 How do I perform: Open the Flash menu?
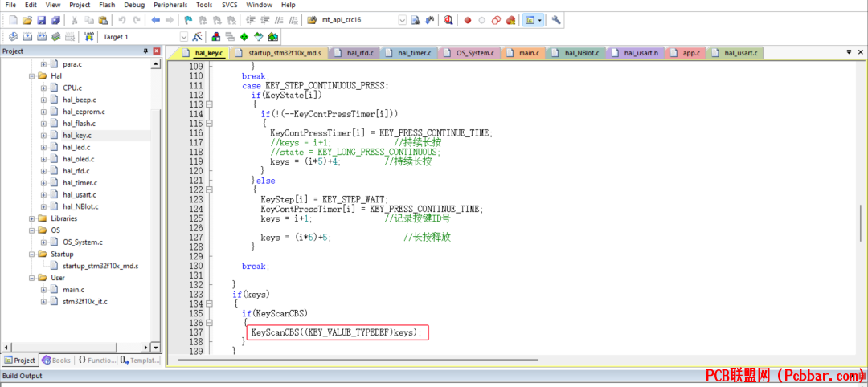[x=107, y=5]
